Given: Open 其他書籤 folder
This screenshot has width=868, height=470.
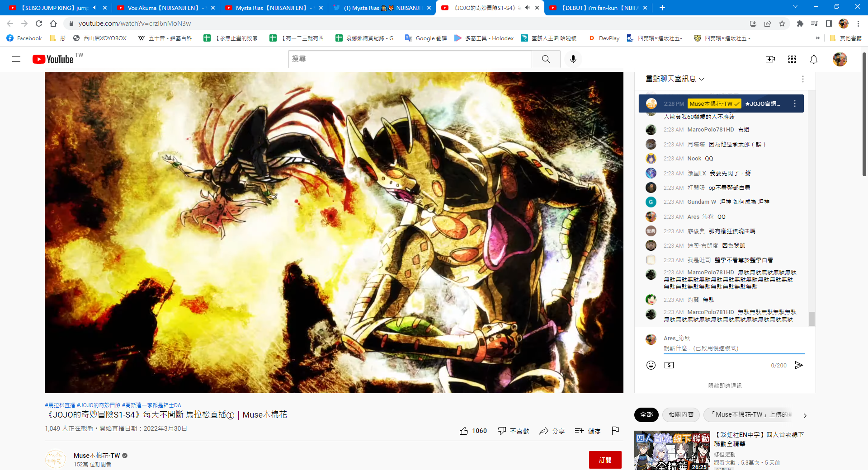Looking at the screenshot, I should point(846,38).
